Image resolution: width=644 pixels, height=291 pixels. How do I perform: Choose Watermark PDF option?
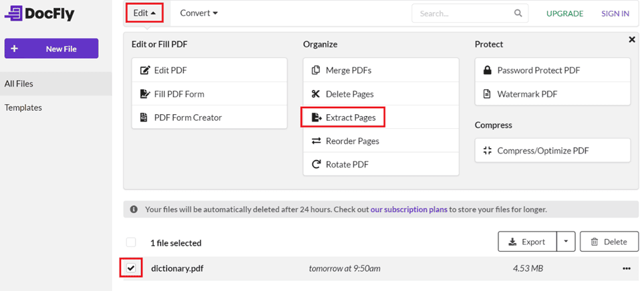pyautogui.click(x=552, y=94)
